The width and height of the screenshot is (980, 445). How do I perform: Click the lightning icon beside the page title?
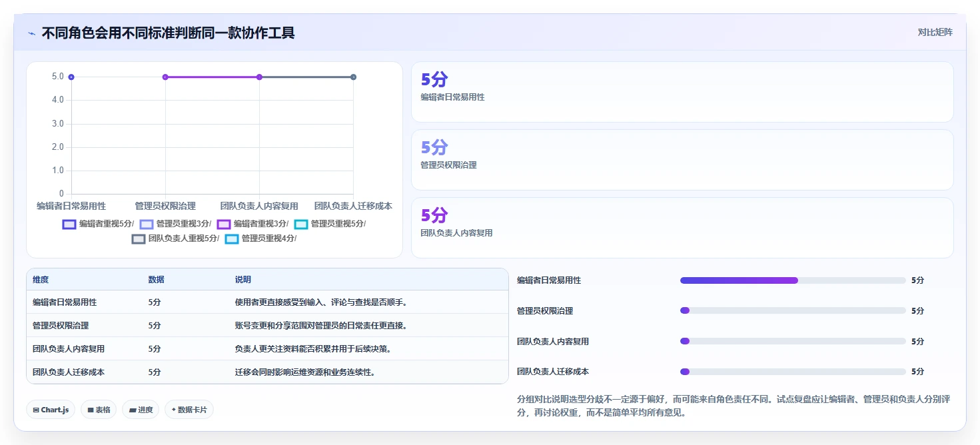32,33
